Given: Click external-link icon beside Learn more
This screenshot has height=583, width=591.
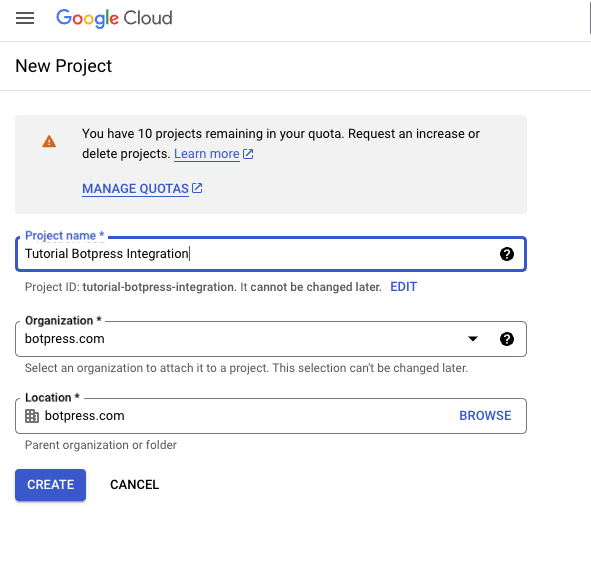Looking at the screenshot, I should click(248, 154).
